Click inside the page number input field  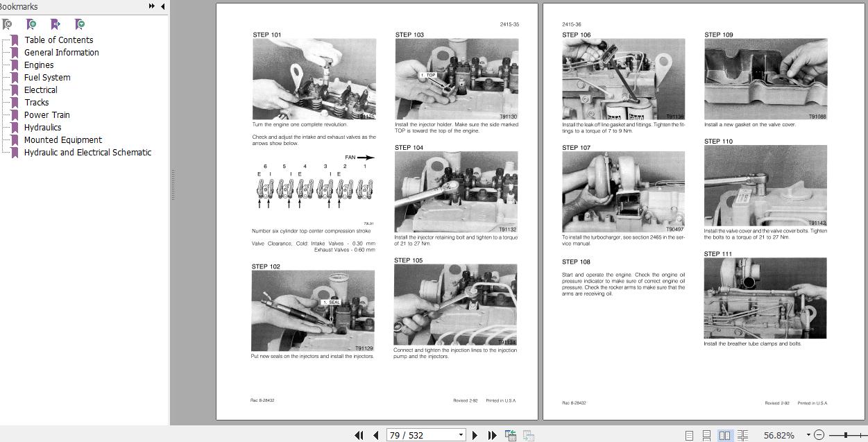coord(416,434)
